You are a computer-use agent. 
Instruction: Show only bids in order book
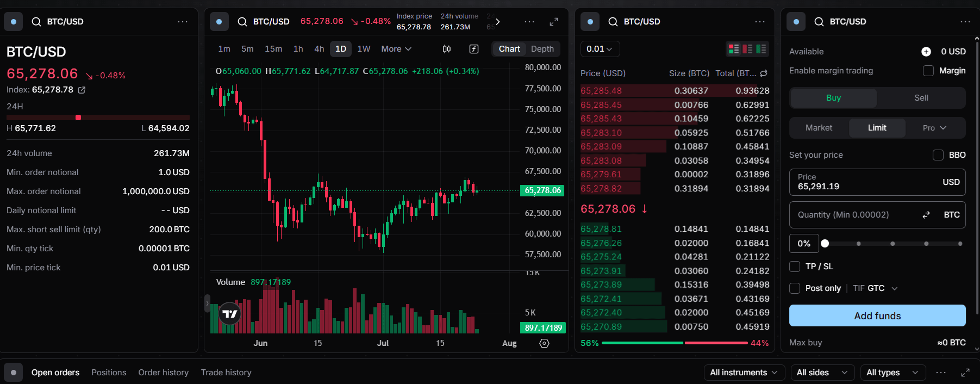pos(761,49)
